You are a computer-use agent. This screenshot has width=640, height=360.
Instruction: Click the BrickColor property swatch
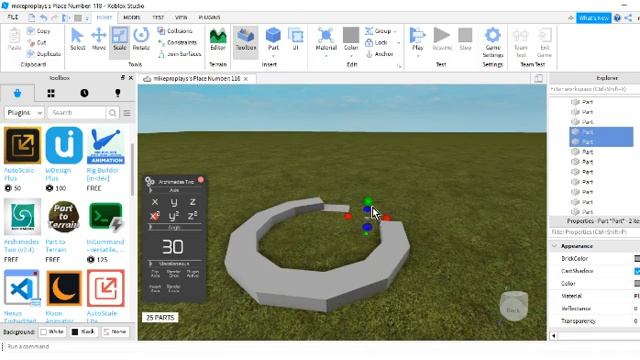tap(637, 258)
